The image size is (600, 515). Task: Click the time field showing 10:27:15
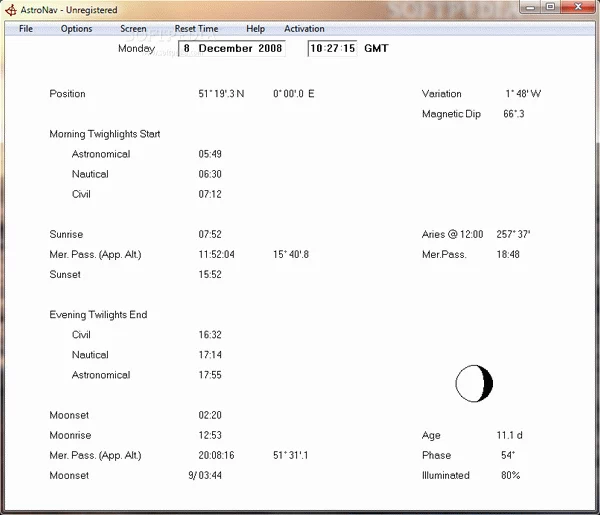pyautogui.click(x=332, y=48)
